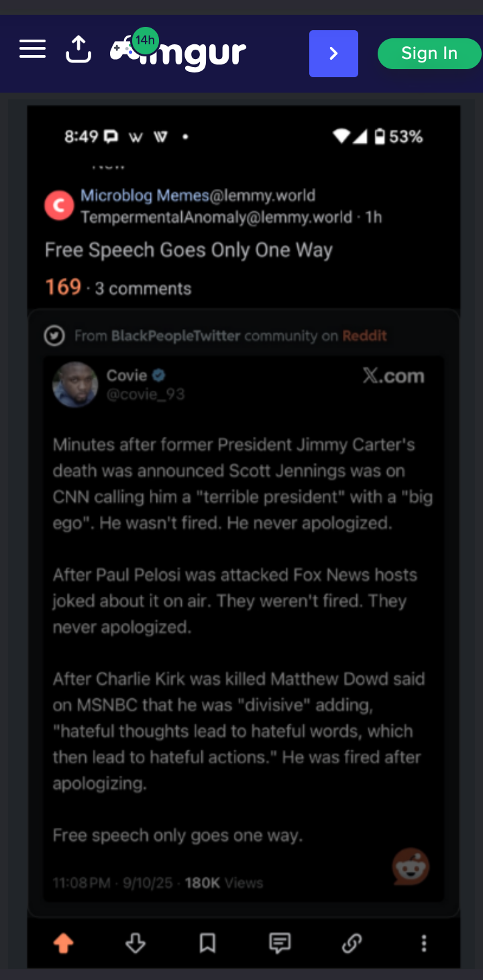The width and height of the screenshot is (483, 980).
Task: Click the Sign In button
Action: pos(429,54)
